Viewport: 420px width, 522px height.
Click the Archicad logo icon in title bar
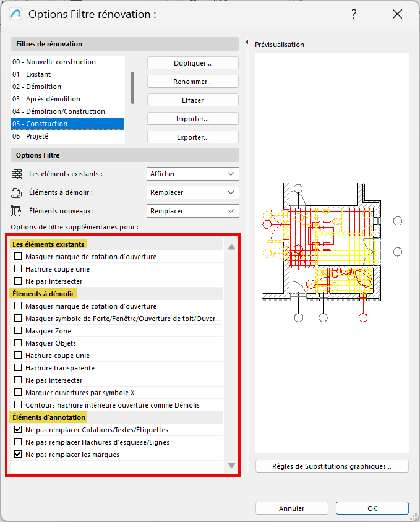pyautogui.click(x=15, y=14)
